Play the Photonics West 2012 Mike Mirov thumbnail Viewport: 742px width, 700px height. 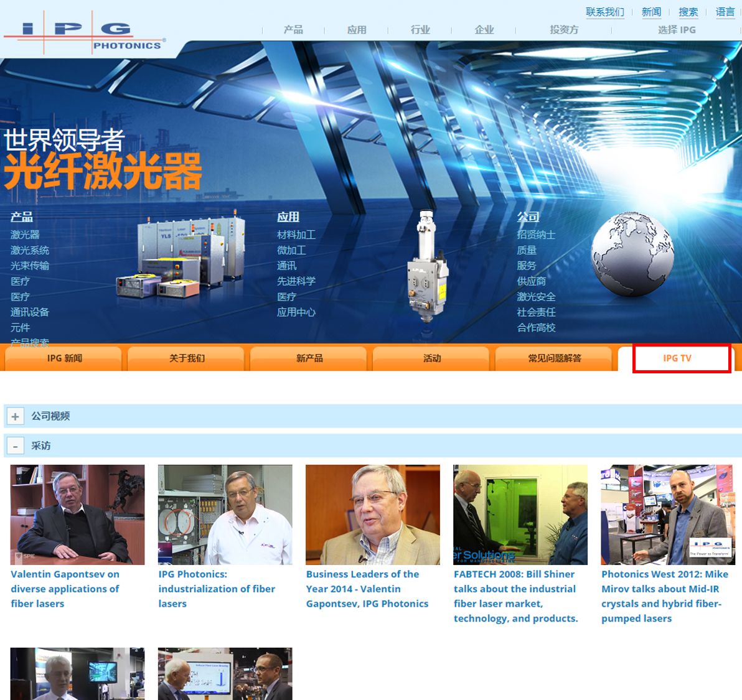point(668,515)
